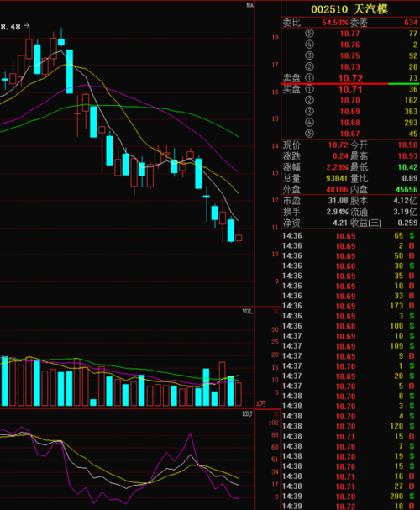Click the circled 3 buy level icon
The height and width of the screenshot is (510, 420).
pos(309,112)
